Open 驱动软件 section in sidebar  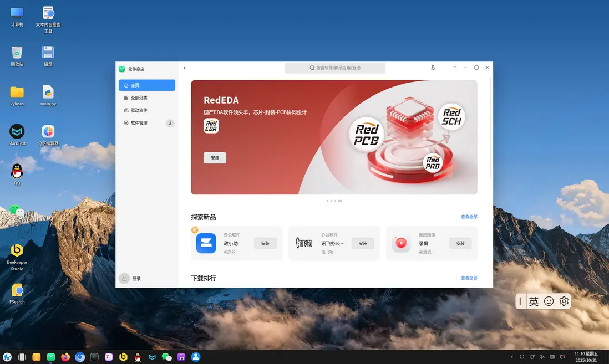click(147, 110)
